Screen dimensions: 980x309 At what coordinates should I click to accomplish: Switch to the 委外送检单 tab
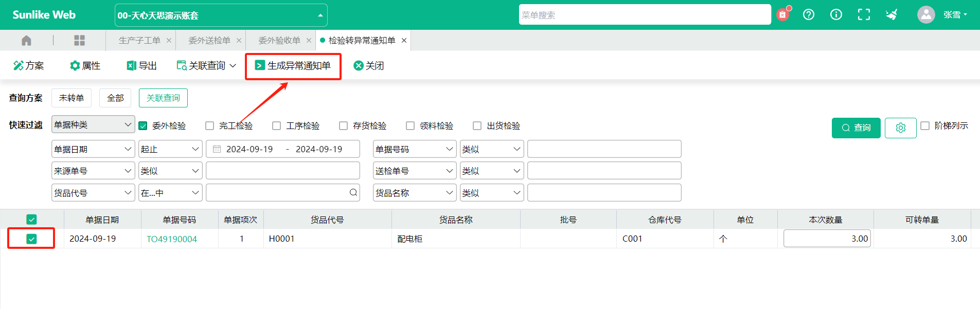pos(209,40)
